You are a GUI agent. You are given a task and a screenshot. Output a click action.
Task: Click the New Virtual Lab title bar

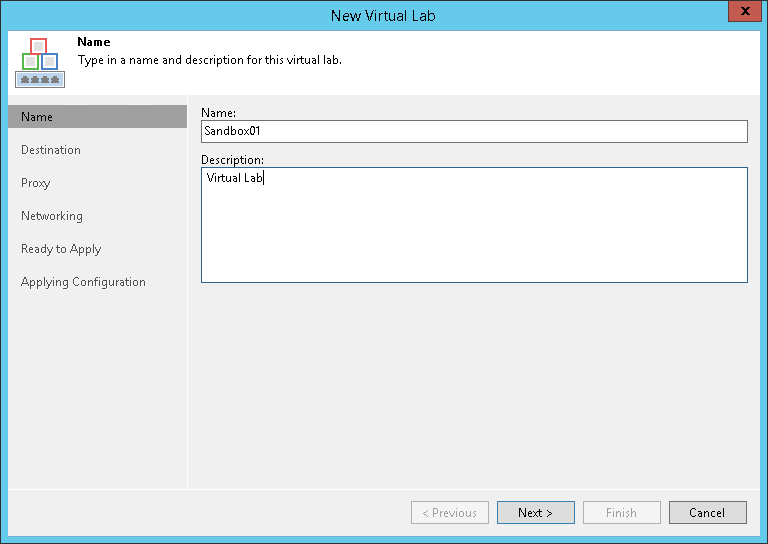383,15
